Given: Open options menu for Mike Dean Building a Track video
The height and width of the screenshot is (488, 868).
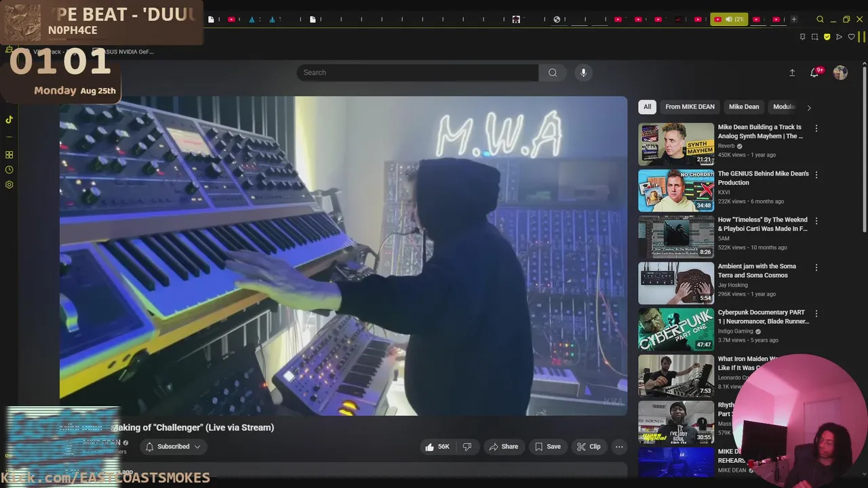Looking at the screenshot, I should coord(816,128).
